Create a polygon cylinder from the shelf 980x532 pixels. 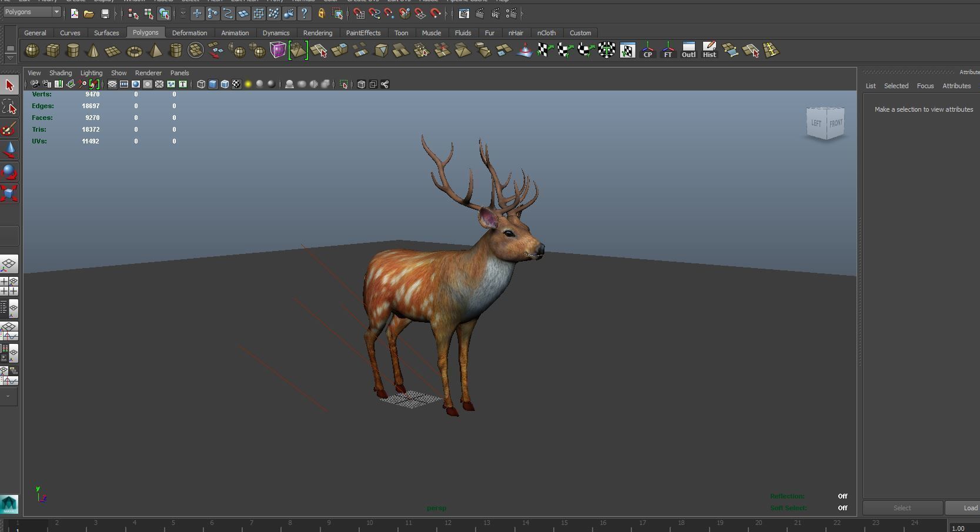coord(73,51)
